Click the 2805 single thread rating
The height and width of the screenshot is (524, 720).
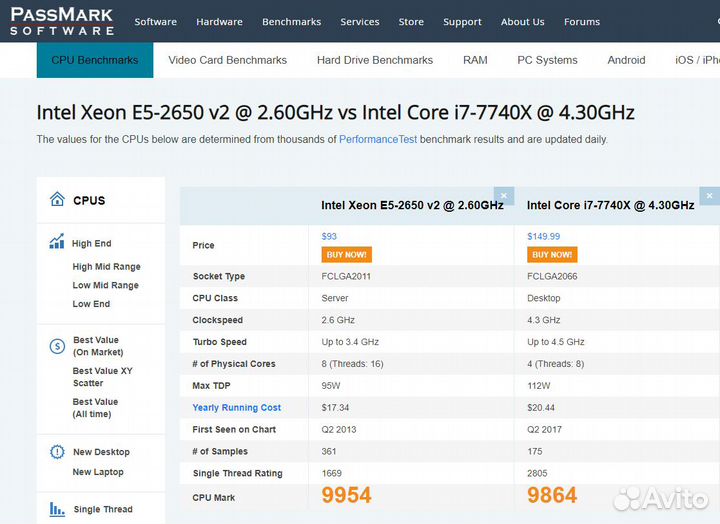537,473
